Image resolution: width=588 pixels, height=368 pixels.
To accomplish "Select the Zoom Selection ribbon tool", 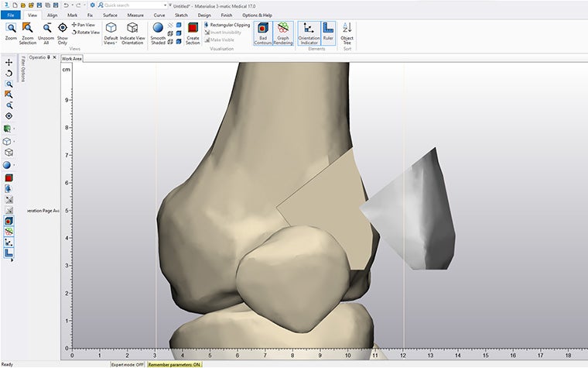I will (27, 33).
